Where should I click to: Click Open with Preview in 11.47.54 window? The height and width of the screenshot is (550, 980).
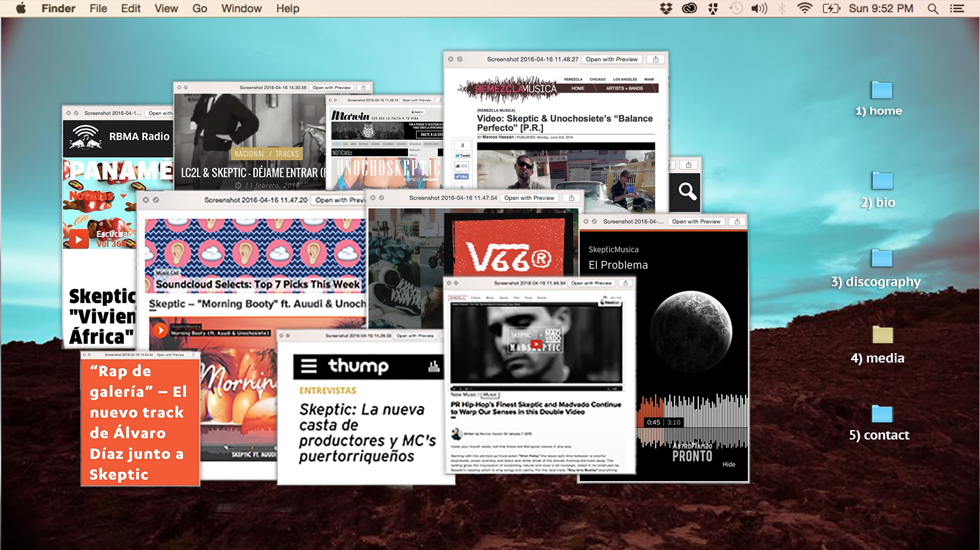(529, 198)
